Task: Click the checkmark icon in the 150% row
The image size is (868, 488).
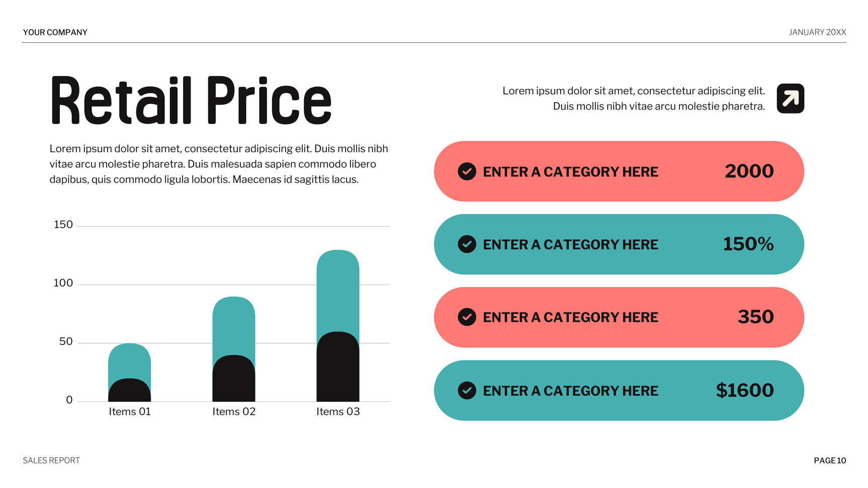Action: click(x=467, y=244)
